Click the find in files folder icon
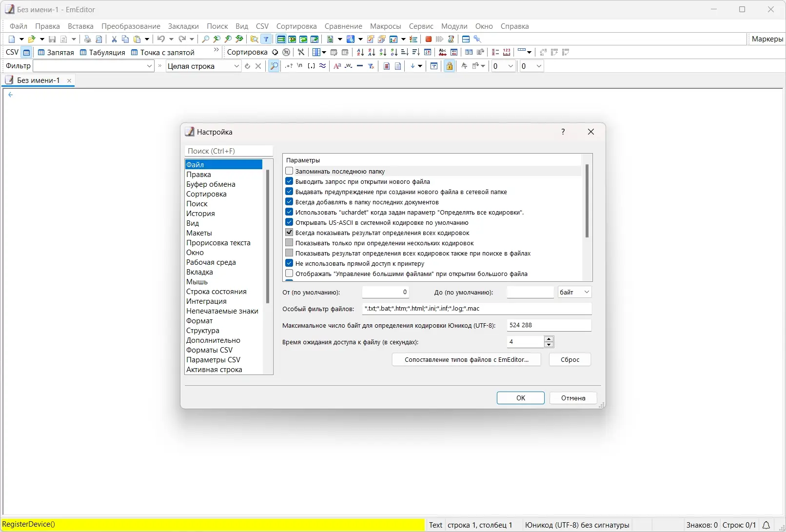This screenshot has height=532, width=786. [x=254, y=39]
